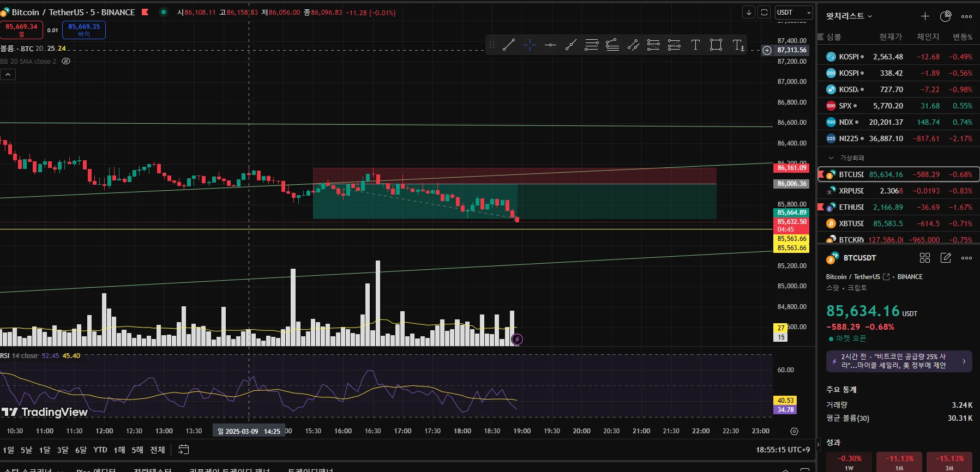Viewport: 980px width, 472px height.
Task: Open the 왓치리스트 watchlist name dropdown
Action: pos(849,16)
